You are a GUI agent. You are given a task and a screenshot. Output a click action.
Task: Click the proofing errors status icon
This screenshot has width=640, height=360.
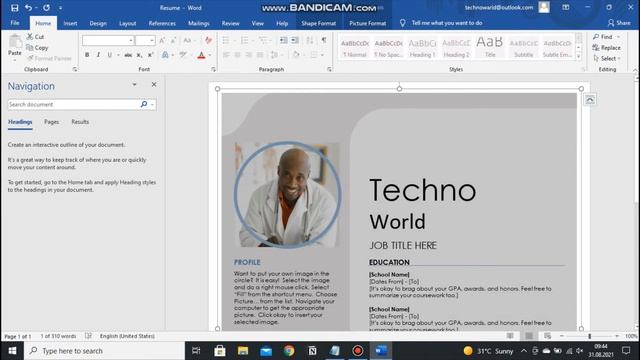click(x=88, y=336)
